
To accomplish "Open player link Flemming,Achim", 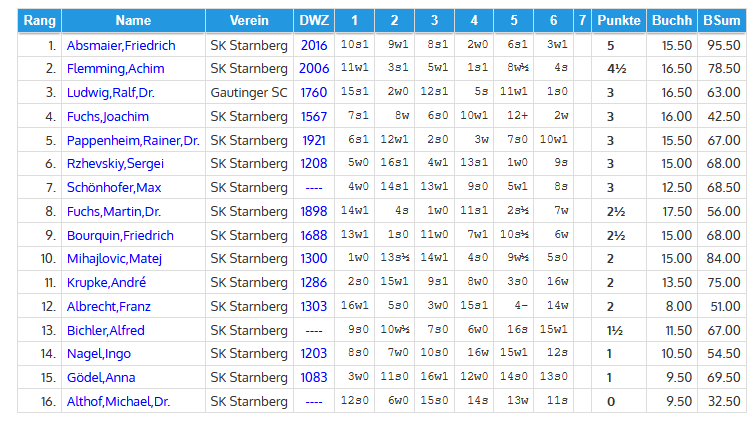I will (x=115, y=69).
